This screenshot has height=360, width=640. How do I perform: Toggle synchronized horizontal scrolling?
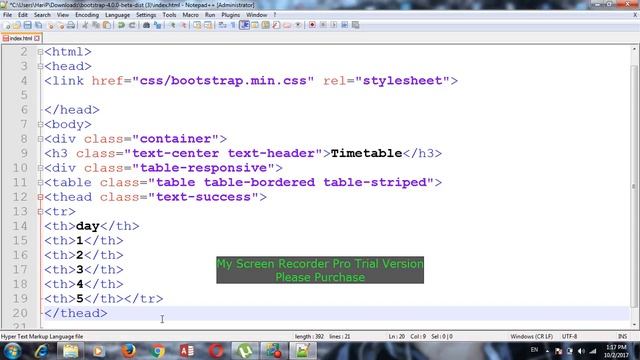pyautogui.click(x=208, y=25)
